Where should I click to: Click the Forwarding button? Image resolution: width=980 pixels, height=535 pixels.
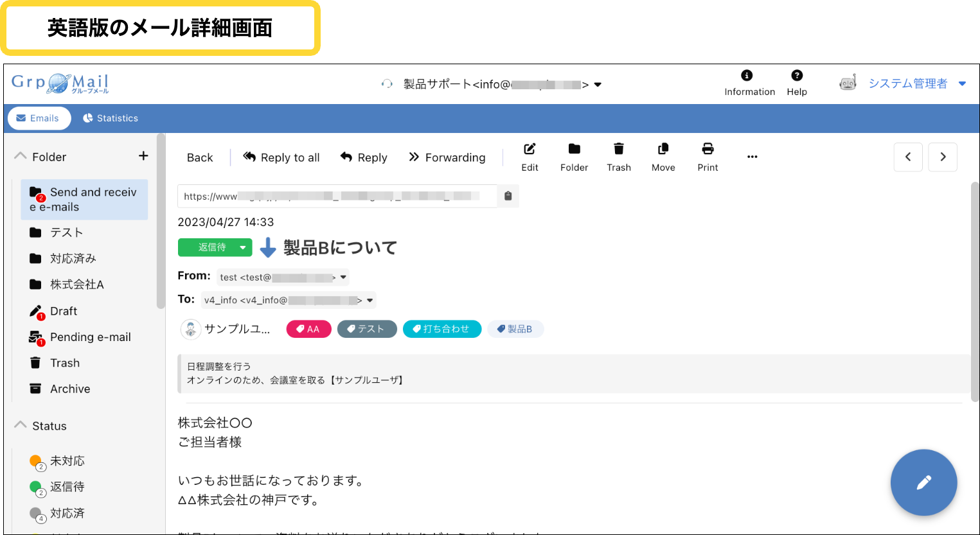(447, 157)
